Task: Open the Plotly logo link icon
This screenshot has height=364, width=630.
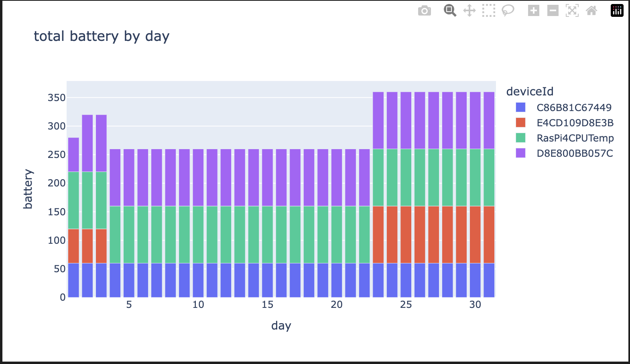Action: 617,11
